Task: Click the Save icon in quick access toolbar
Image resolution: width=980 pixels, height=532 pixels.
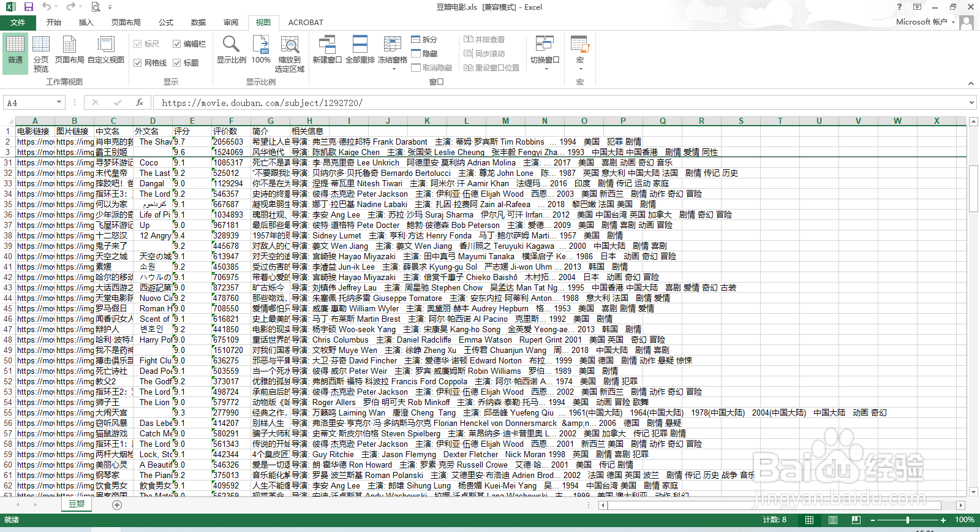Action: [x=28, y=7]
